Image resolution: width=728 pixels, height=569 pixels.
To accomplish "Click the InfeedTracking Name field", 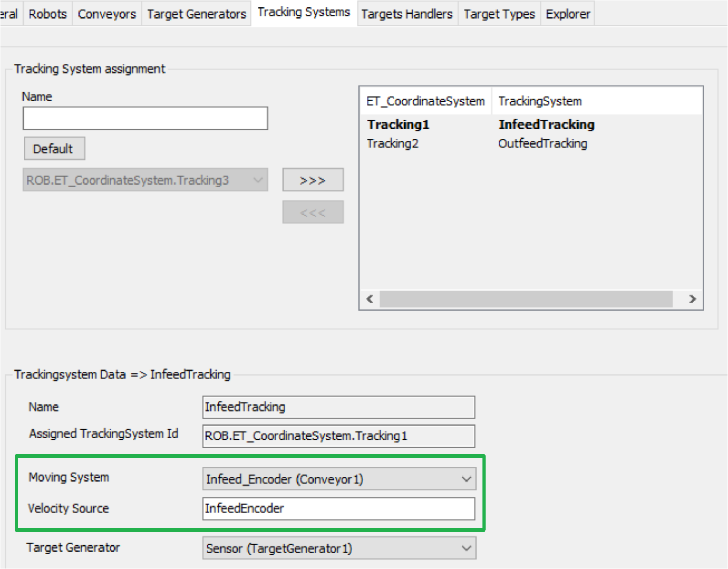I will click(x=338, y=407).
